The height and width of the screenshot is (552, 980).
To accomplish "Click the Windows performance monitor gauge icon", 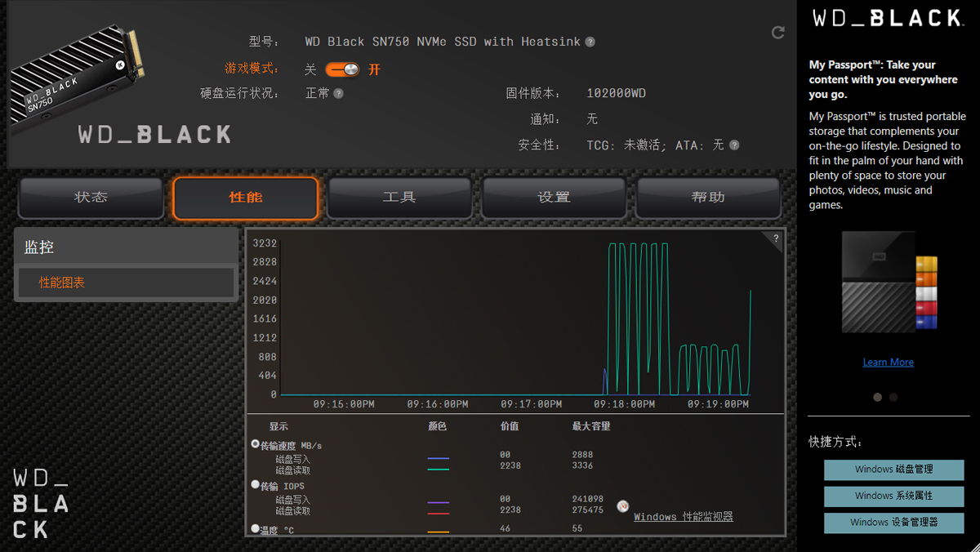I will click(x=622, y=507).
